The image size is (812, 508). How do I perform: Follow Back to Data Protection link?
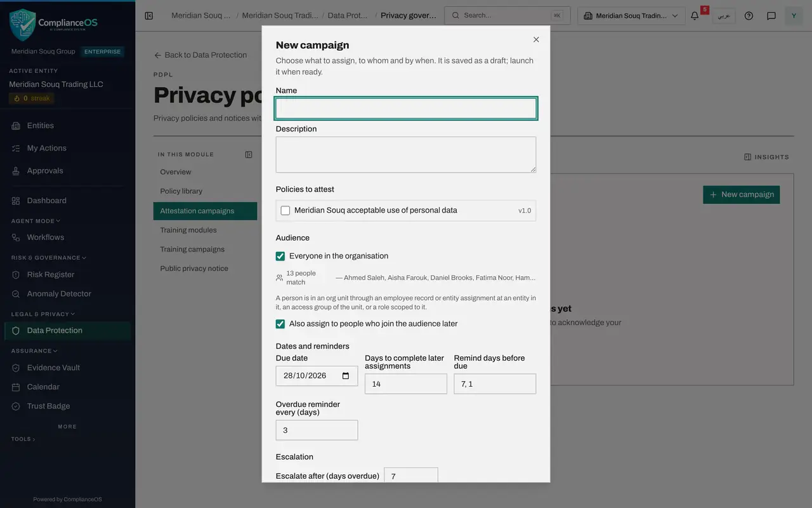200,55
